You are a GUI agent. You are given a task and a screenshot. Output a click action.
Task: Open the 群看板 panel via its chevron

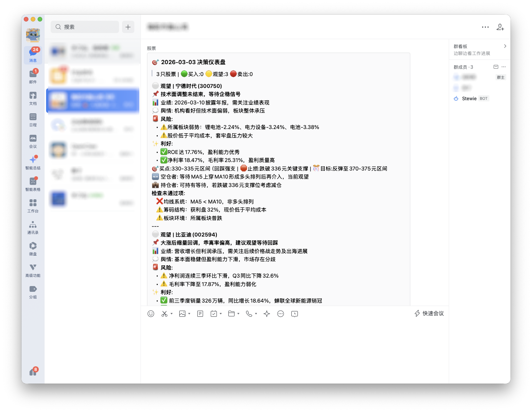506,46
